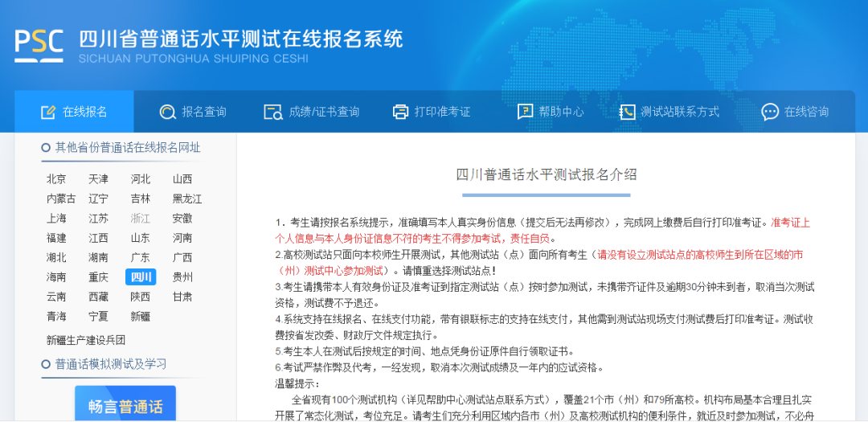868x422 pixels.
Task: Open the 成绩/证书查询 tab
Action: point(312,112)
